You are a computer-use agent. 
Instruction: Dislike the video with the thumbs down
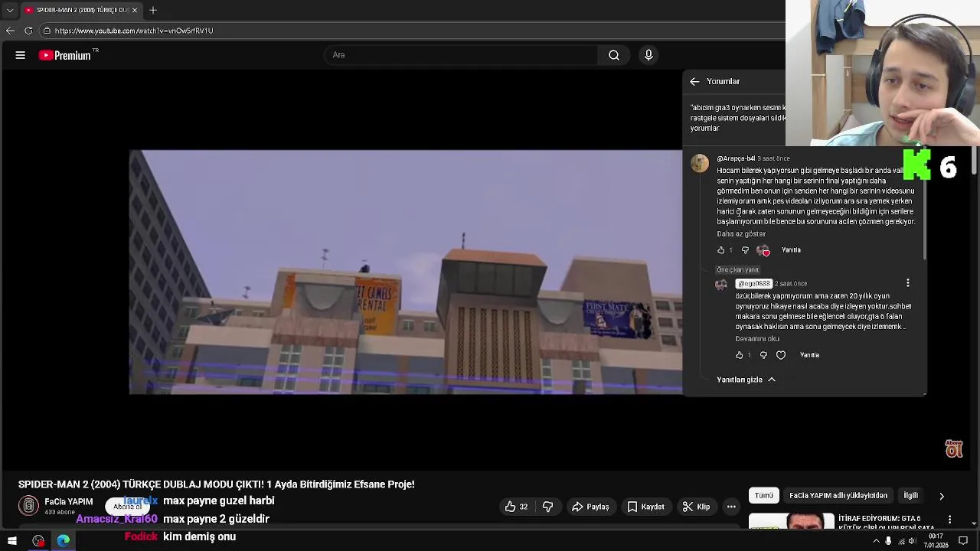click(x=548, y=507)
